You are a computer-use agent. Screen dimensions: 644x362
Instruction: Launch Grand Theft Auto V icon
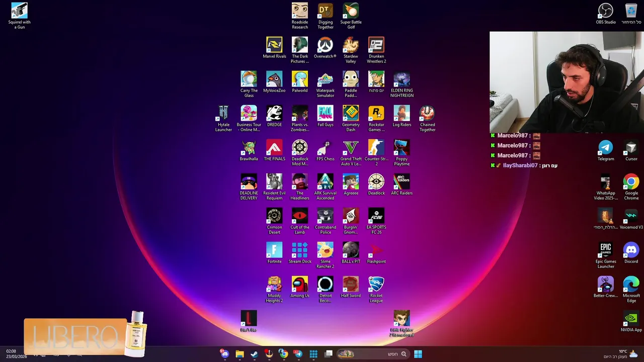(x=351, y=152)
